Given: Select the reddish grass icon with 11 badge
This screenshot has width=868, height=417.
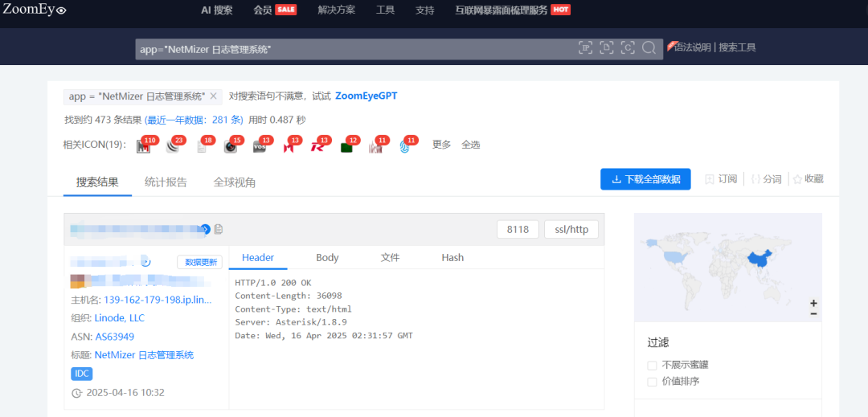Looking at the screenshot, I should [376, 146].
